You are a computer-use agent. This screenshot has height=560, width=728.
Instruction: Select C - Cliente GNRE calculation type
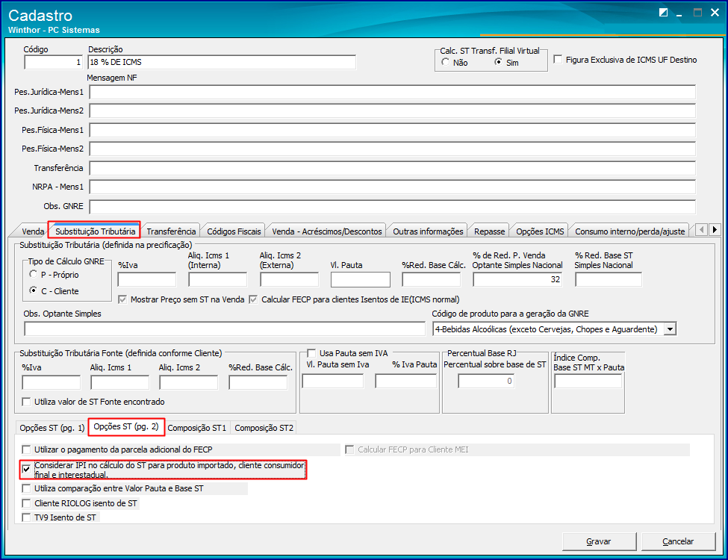click(x=33, y=290)
